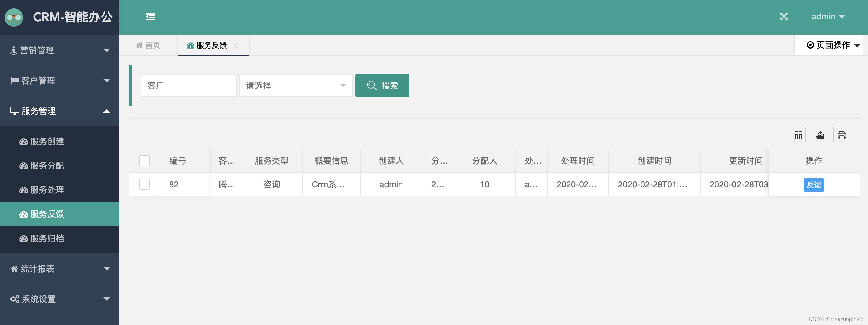Open 服务创建 in the sidebar

tap(60, 142)
